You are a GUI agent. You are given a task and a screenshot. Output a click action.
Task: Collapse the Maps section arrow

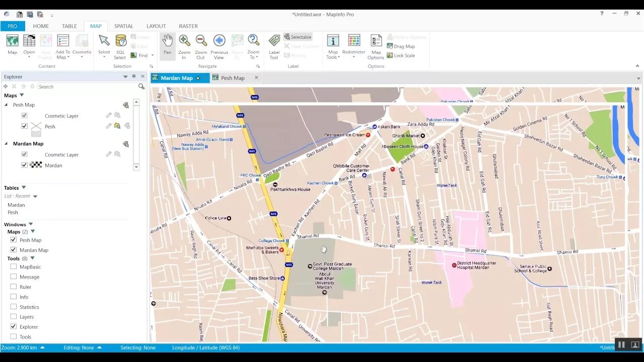point(22,95)
